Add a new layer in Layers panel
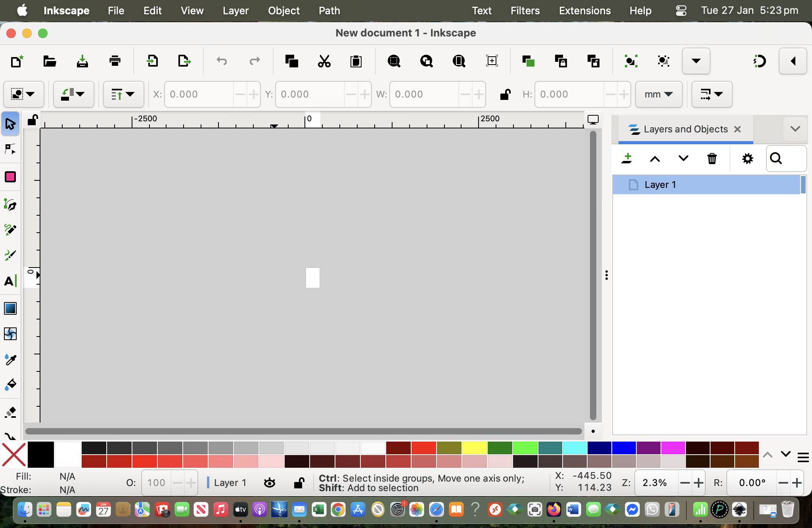812x528 pixels. point(627,159)
